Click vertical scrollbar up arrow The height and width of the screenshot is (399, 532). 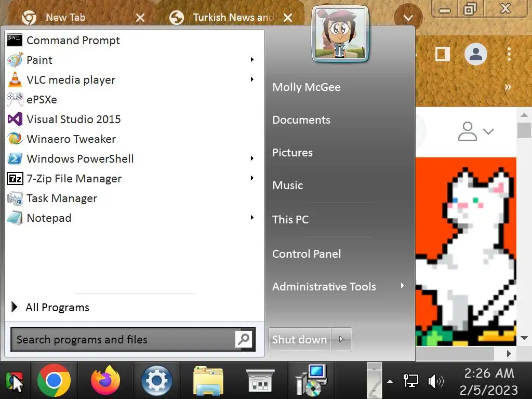click(524, 115)
